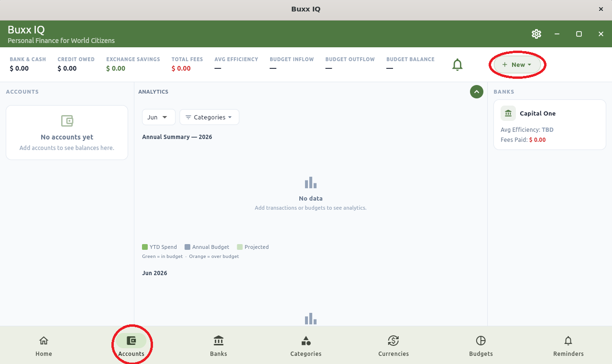The image size is (612, 364).
Task: Click the Bank & Cash $ 0.00 value
Action: click(x=19, y=68)
